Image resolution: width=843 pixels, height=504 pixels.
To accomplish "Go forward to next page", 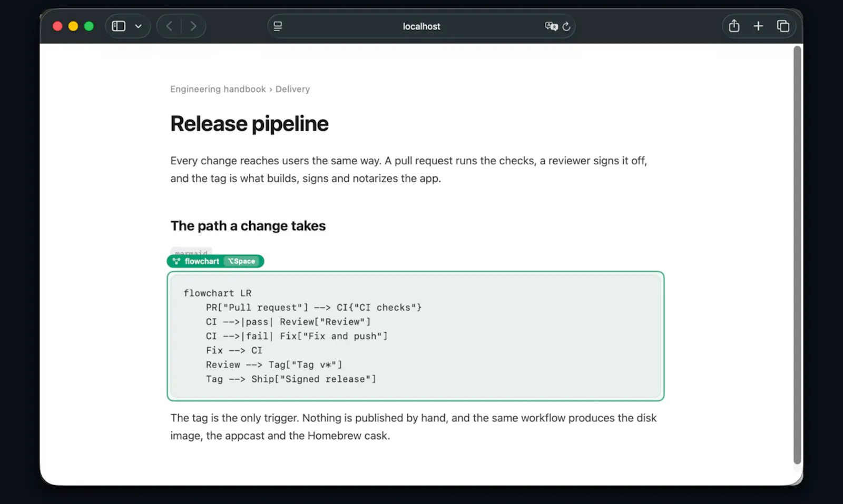I will click(x=193, y=26).
